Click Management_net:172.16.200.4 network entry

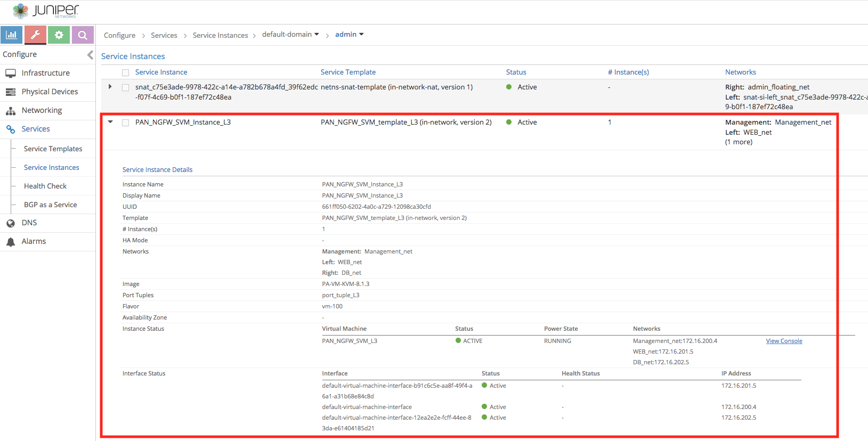pos(675,341)
